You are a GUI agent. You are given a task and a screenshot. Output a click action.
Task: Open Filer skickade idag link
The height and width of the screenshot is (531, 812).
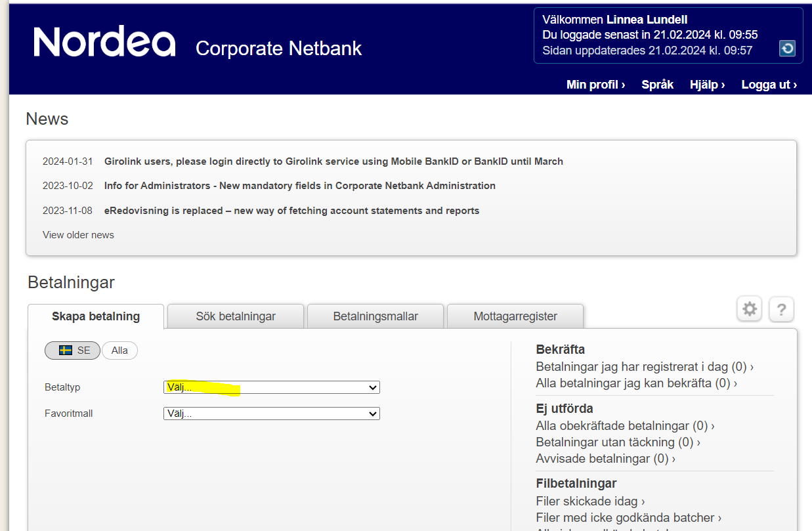[589, 501]
